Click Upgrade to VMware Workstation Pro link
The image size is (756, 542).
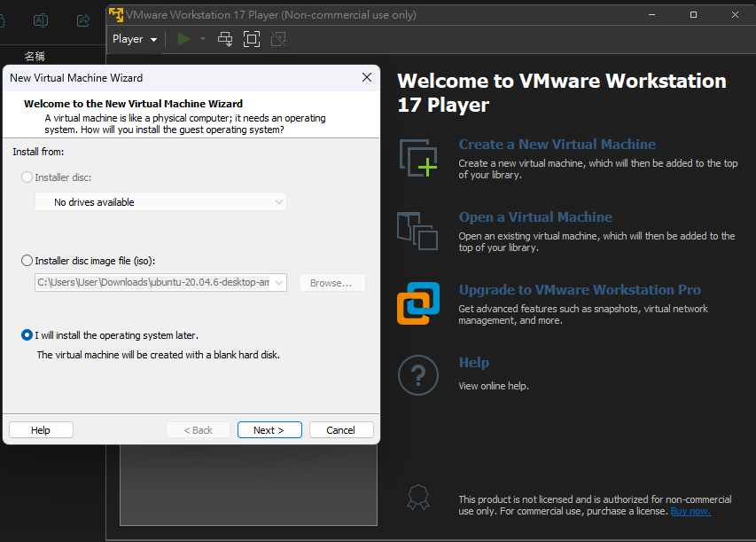(x=580, y=289)
